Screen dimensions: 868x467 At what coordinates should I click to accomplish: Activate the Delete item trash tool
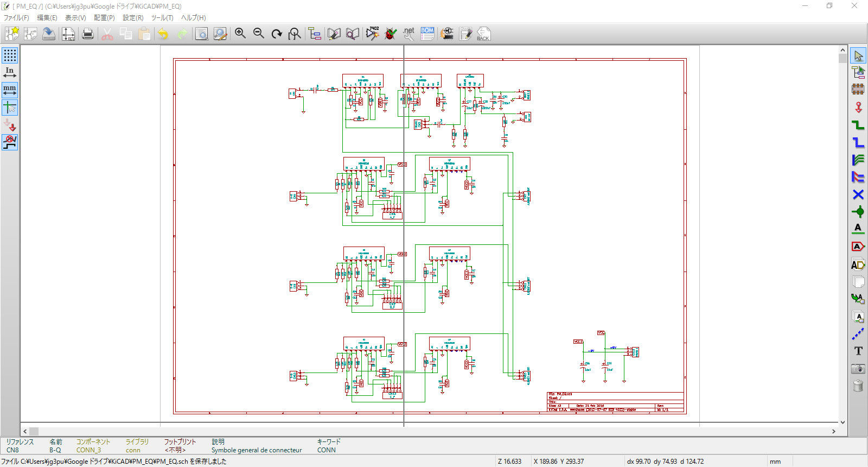point(858,386)
